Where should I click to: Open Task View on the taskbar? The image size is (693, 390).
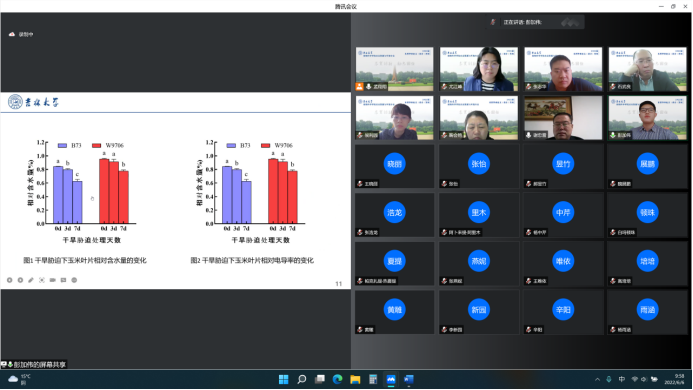tap(320, 379)
